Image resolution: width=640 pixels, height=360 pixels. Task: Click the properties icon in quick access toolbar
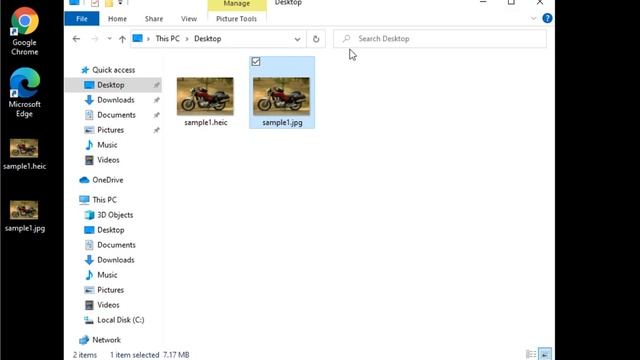click(95, 3)
